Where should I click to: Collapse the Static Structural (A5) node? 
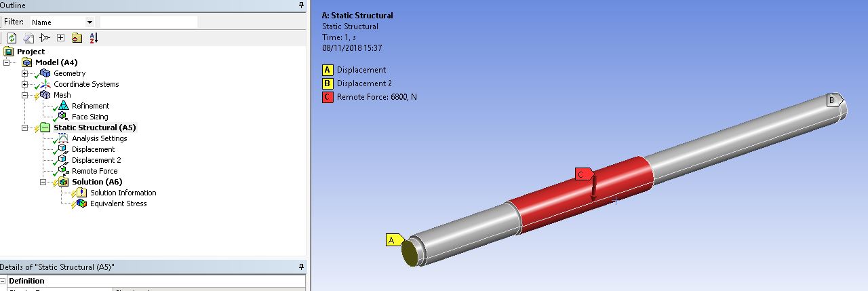25,128
